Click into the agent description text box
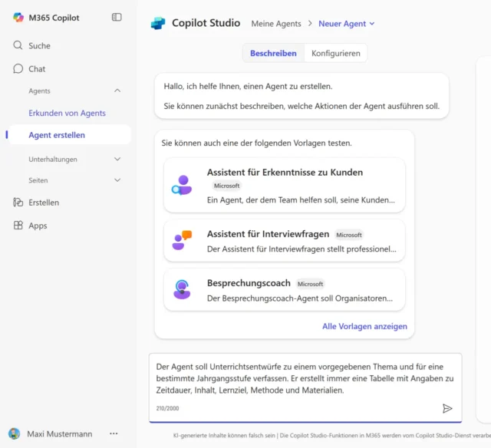 [305, 378]
